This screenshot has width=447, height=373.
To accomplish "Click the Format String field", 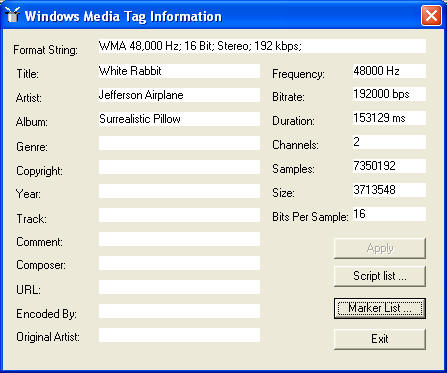I will pos(262,46).
